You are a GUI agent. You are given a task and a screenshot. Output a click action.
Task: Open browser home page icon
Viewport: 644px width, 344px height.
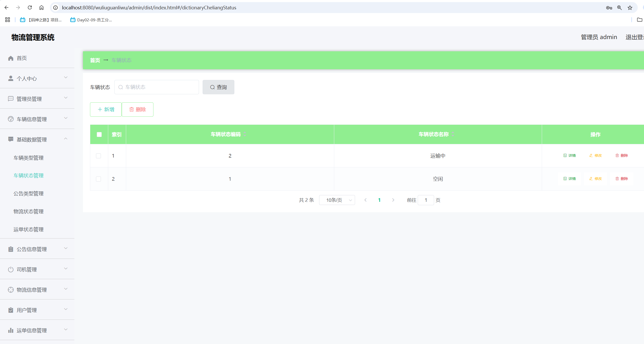[x=41, y=8]
